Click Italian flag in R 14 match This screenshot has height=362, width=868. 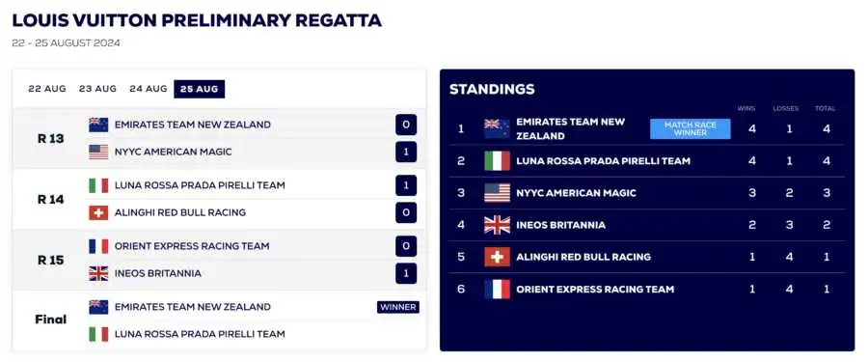point(98,185)
